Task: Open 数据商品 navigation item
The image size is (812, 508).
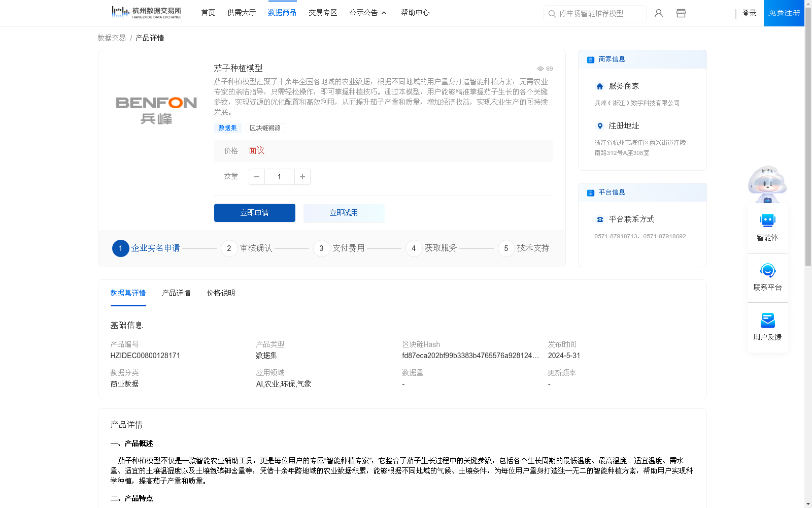Action: [x=282, y=13]
